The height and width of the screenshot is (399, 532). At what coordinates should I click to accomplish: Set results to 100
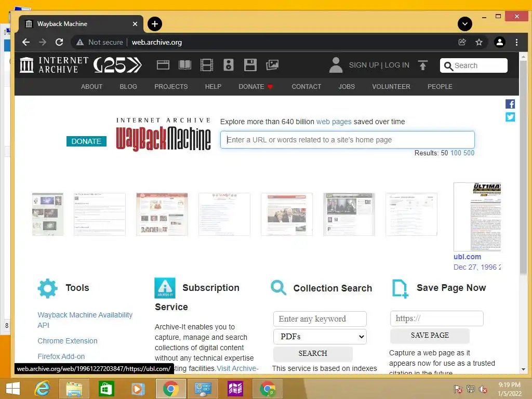pyautogui.click(x=456, y=153)
